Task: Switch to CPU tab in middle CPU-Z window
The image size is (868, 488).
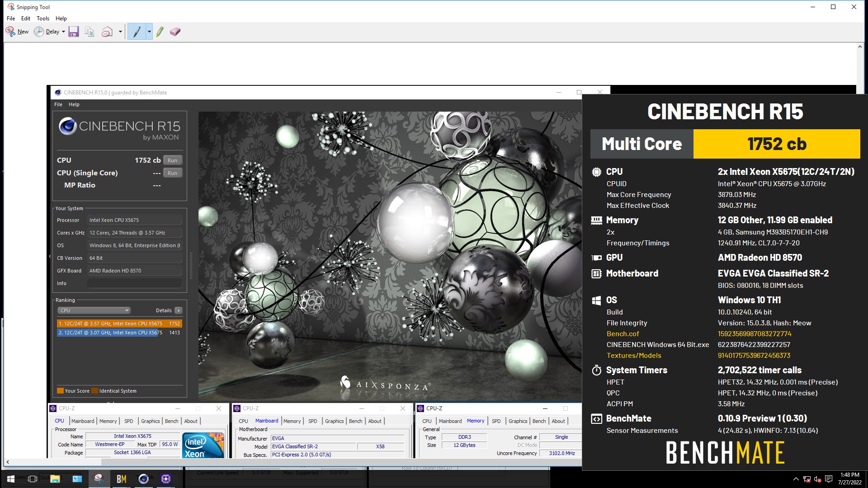Action: [x=243, y=421]
